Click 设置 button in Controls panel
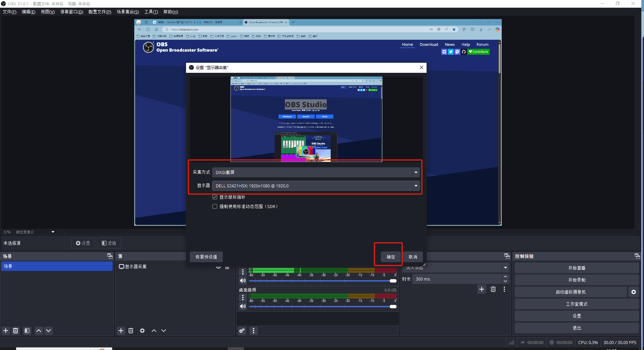 [x=577, y=316]
